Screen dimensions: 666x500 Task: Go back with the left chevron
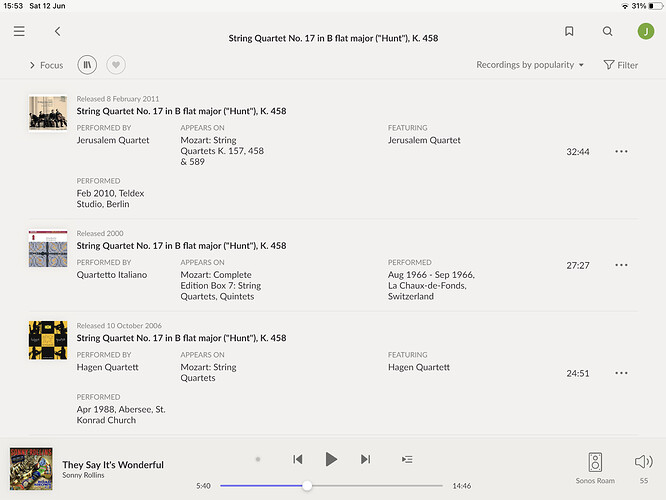point(57,31)
